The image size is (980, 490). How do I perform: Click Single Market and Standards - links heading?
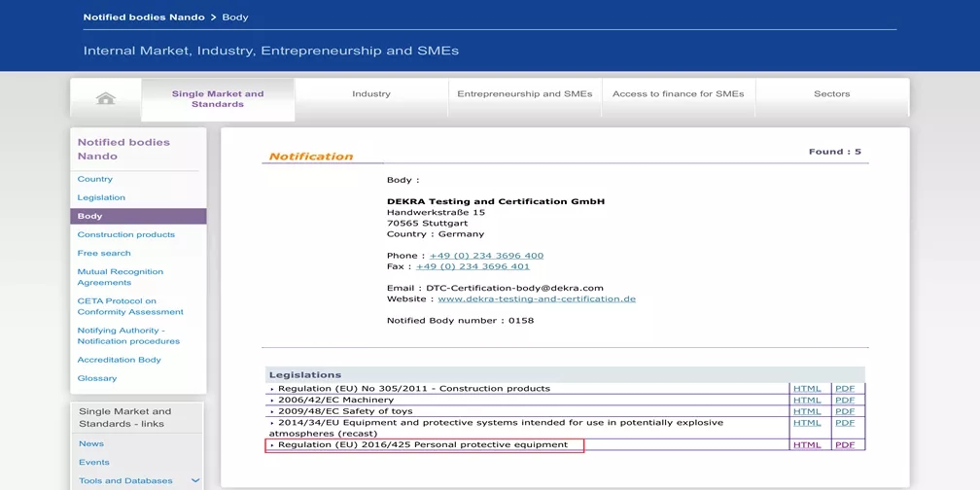pyautogui.click(x=125, y=417)
